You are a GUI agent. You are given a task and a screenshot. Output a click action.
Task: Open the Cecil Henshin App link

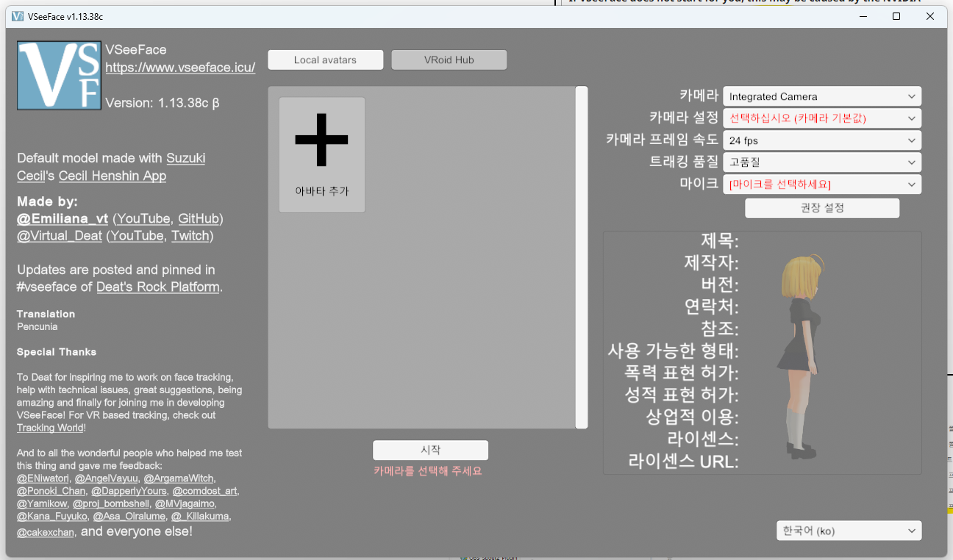point(113,176)
